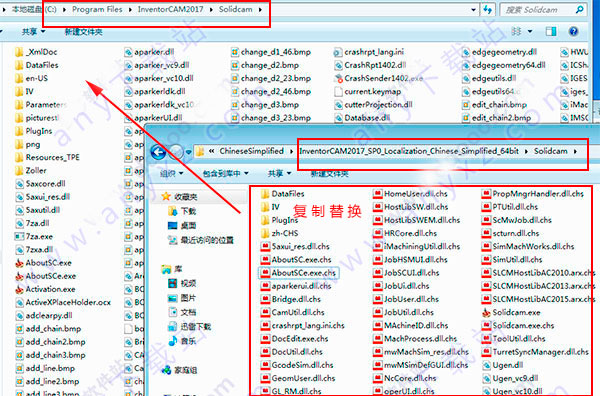Open the view options dropdown arrow
Screen dimensions: 600x396
530,31
